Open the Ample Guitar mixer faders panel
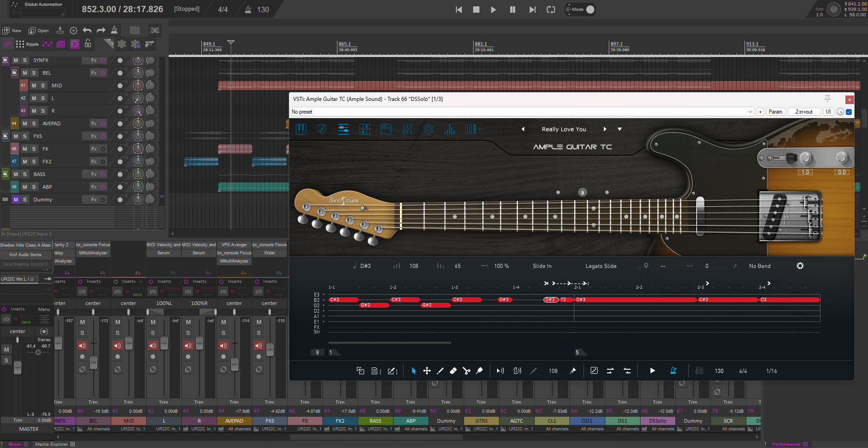 point(407,129)
